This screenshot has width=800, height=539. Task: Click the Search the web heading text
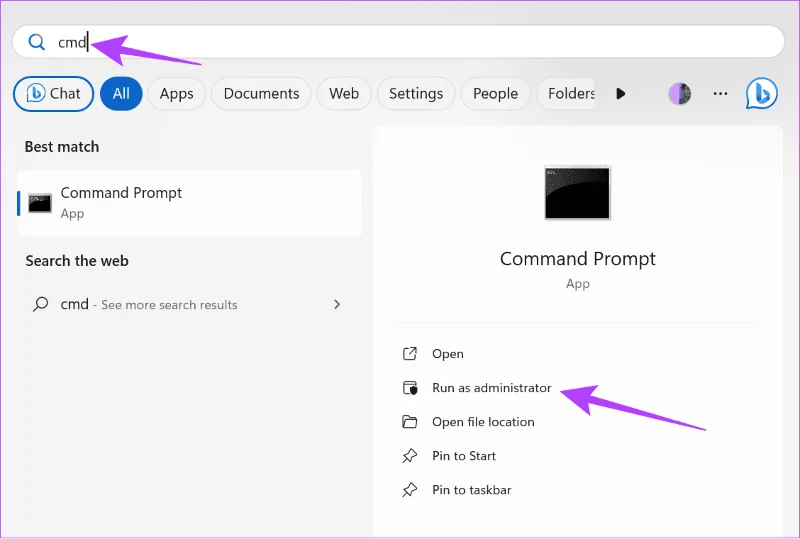77,261
